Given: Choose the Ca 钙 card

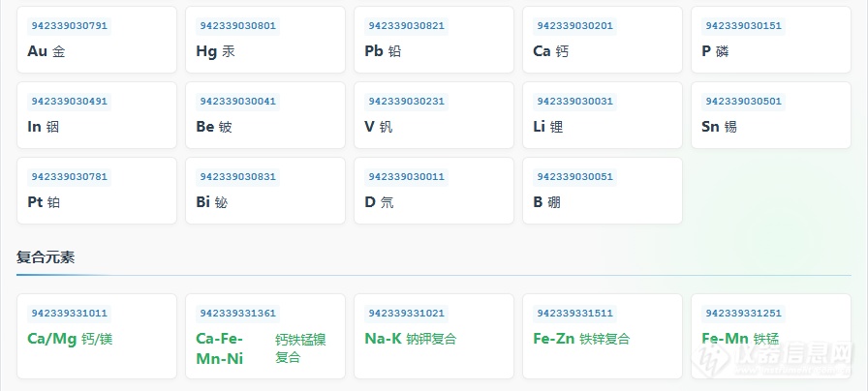Looking at the screenshot, I should pos(602,40).
